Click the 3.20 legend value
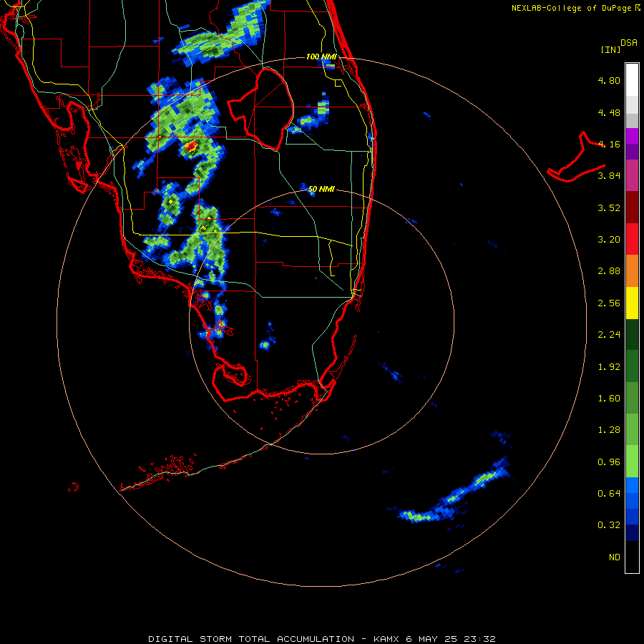Image resolution: width=644 pixels, height=644 pixels. [609, 240]
